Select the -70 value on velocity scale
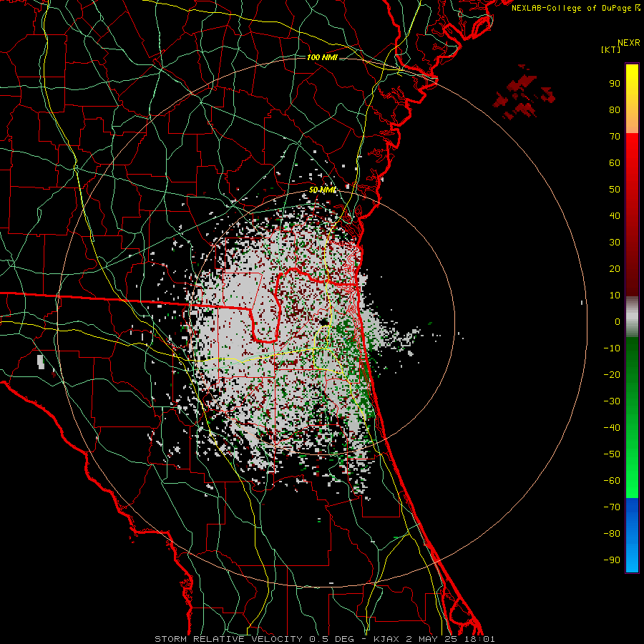Viewport: 644px width, 644px height. (x=612, y=507)
